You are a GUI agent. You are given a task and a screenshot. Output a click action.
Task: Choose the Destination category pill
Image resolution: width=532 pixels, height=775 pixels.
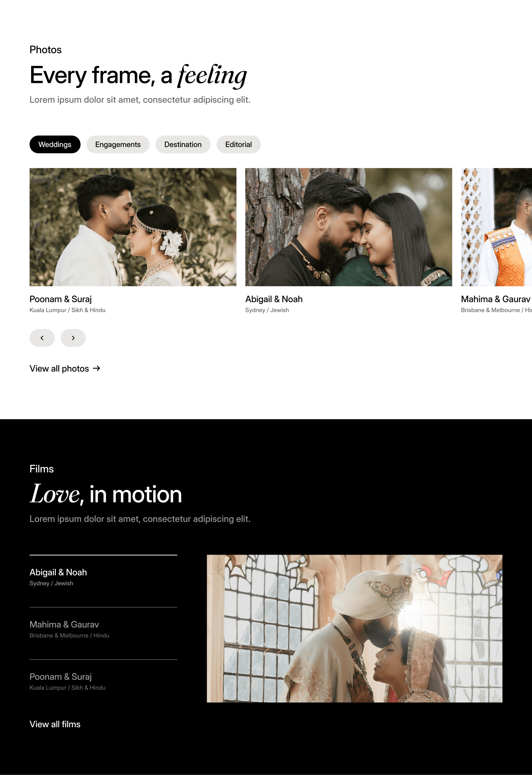click(183, 144)
